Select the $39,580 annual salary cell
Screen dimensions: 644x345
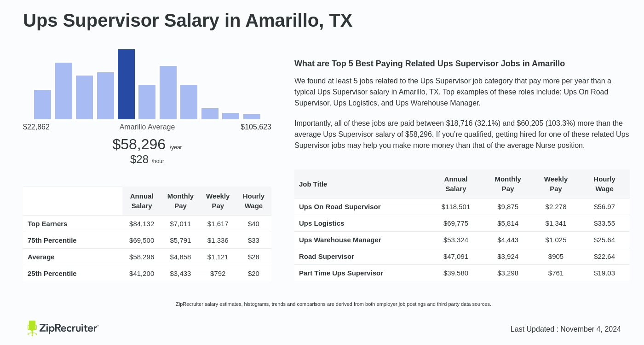(456, 273)
